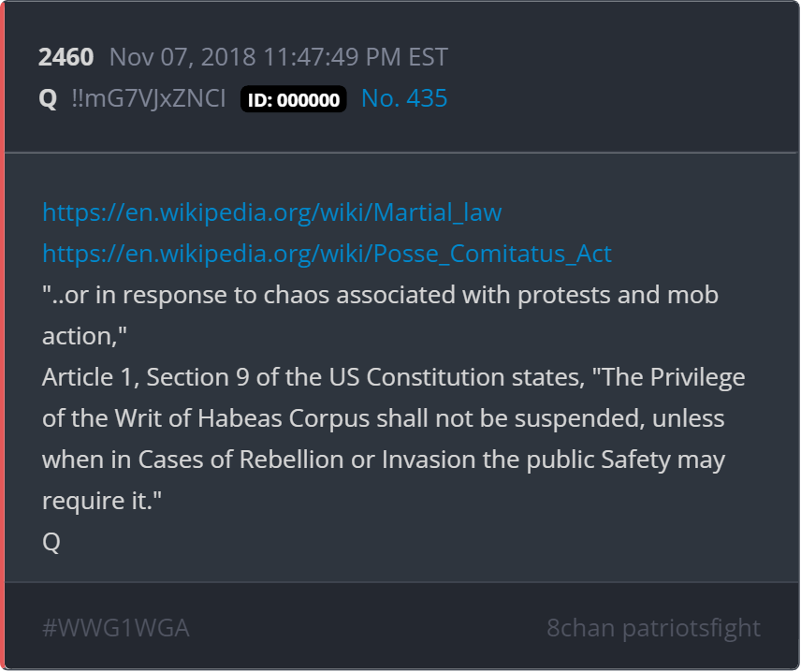Click the quote about protests and mob
The width and height of the screenshot is (801, 672).
[380, 295]
